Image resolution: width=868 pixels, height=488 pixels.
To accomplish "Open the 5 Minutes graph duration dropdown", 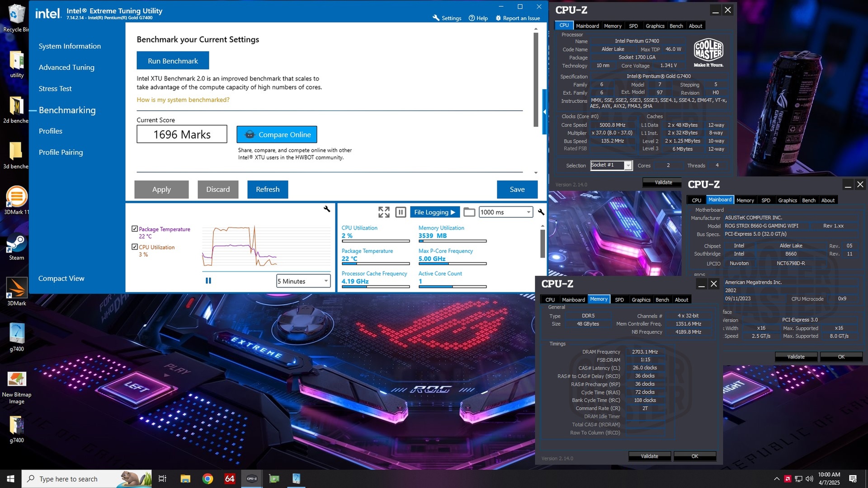I will (x=303, y=281).
